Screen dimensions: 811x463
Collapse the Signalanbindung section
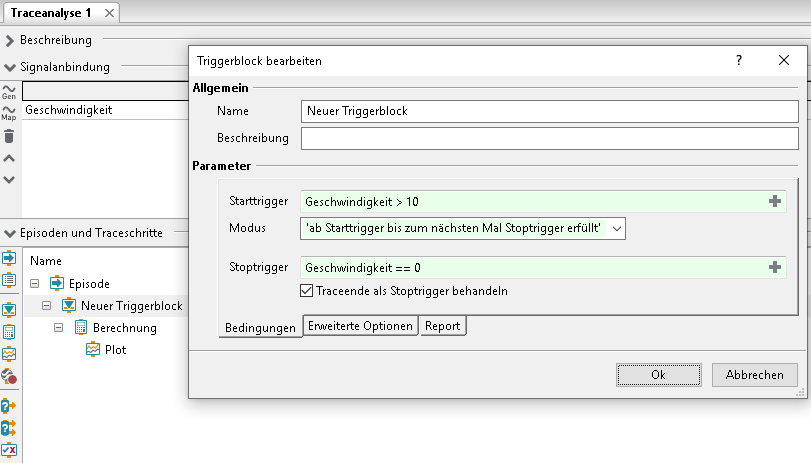point(9,67)
